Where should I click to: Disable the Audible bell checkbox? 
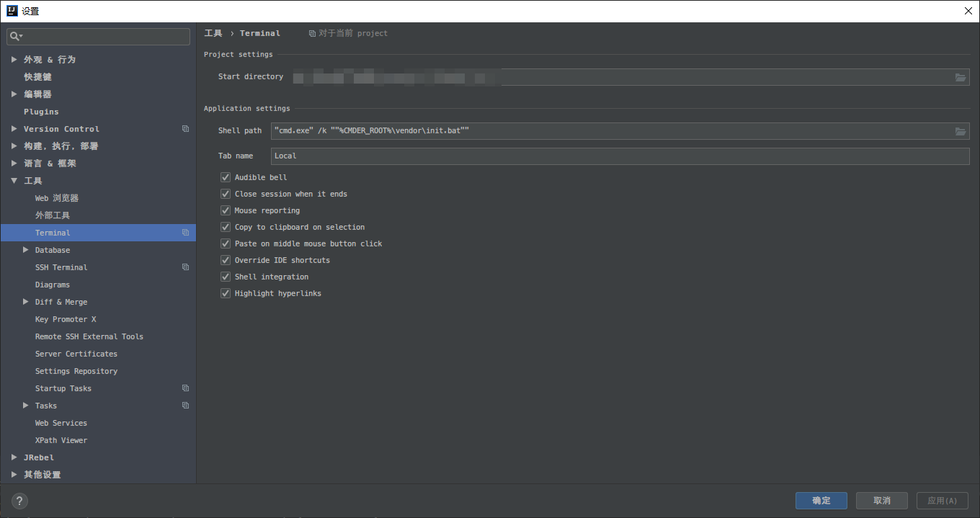click(x=226, y=177)
